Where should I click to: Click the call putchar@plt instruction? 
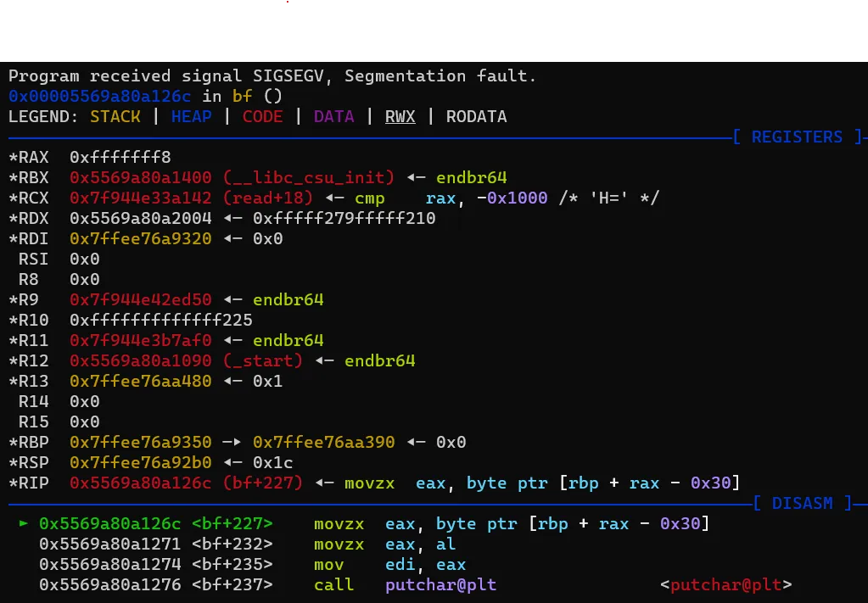click(x=405, y=585)
